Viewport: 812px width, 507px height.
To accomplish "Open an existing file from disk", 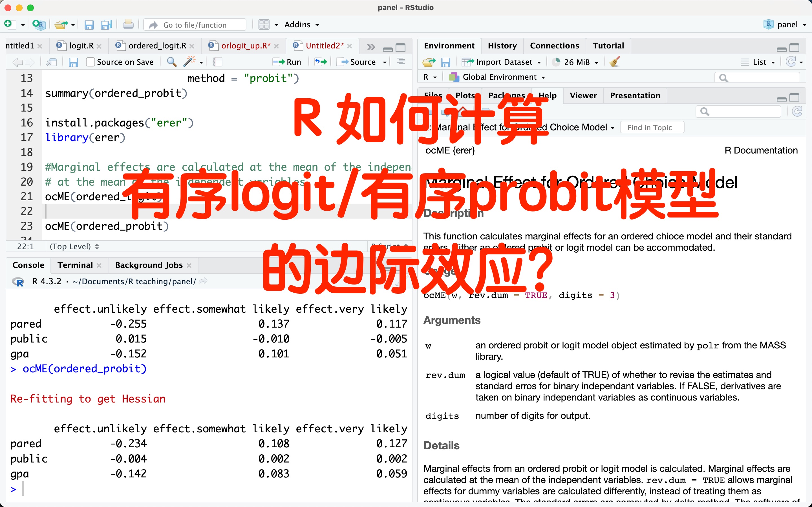I will [x=61, y=25].
